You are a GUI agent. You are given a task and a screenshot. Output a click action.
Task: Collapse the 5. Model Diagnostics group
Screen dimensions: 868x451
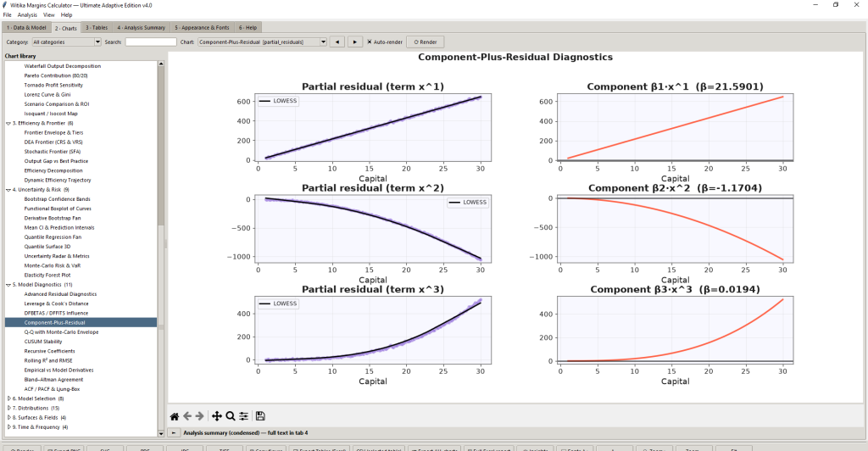(x=8, y=285)
